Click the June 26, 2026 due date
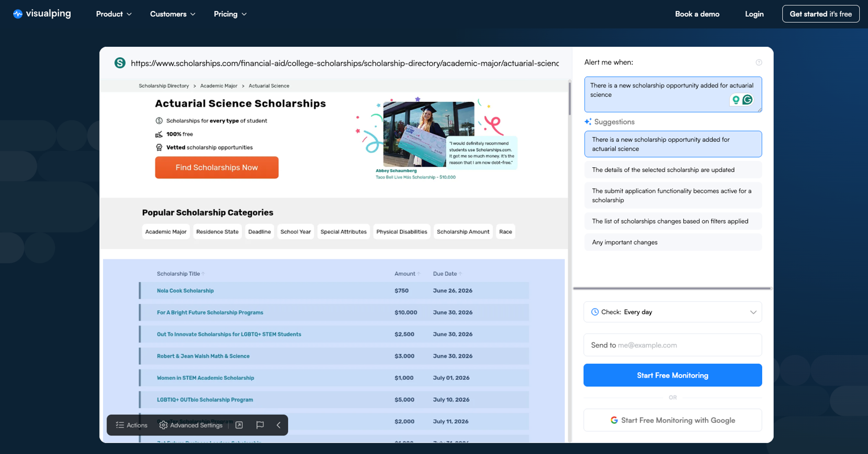The width and height of the screenshot is (868, 454). (453, 291)
